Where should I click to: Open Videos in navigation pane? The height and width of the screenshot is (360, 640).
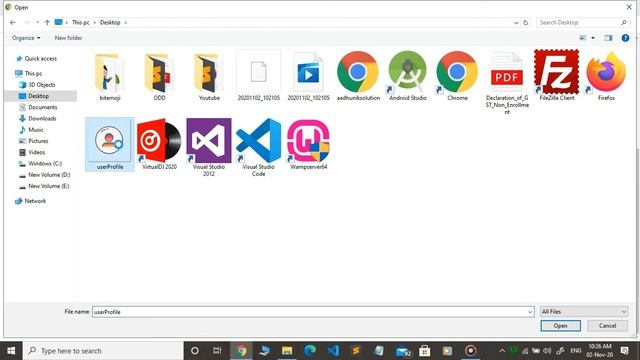[36, 152]
